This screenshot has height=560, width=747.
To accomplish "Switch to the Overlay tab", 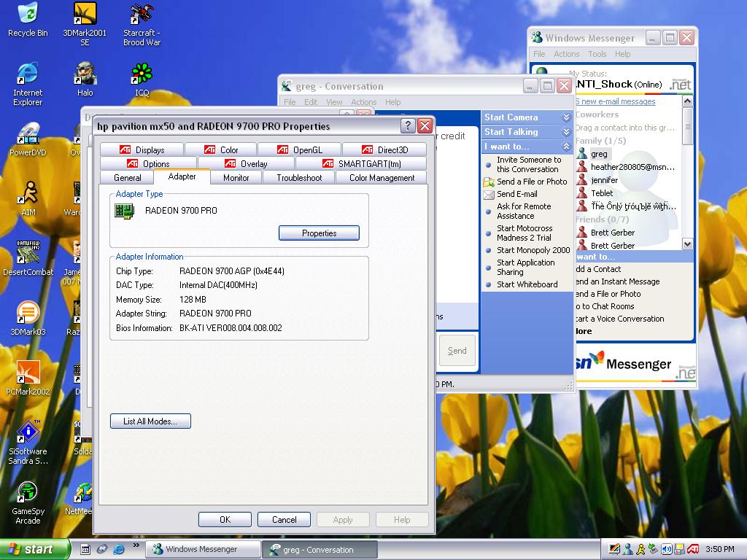I will pos(246,164).
